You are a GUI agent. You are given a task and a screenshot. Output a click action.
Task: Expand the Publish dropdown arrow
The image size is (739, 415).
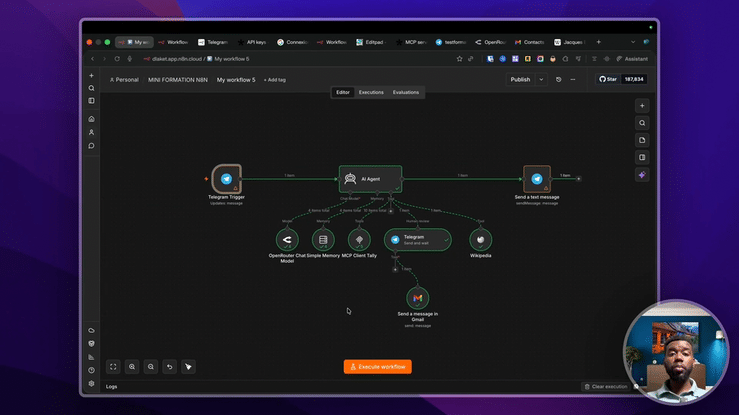coord(542,80)
